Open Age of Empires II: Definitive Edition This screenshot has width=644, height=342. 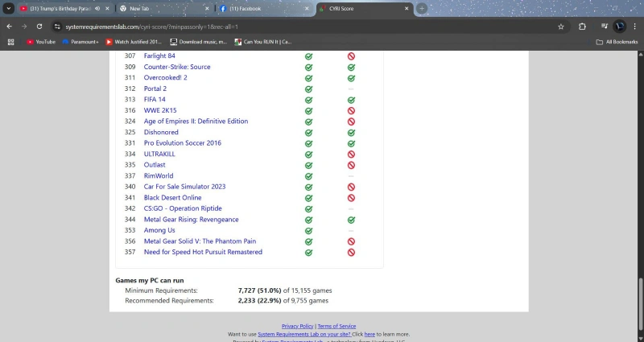point(196,122)
